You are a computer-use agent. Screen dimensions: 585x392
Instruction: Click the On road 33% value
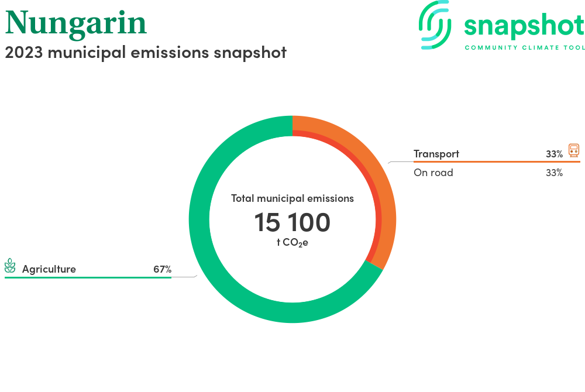(x=554, y=173)
